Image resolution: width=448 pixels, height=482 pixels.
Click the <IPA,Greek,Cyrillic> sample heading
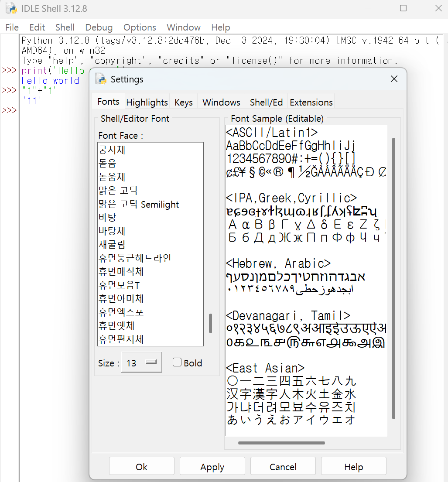click(291, 198)
